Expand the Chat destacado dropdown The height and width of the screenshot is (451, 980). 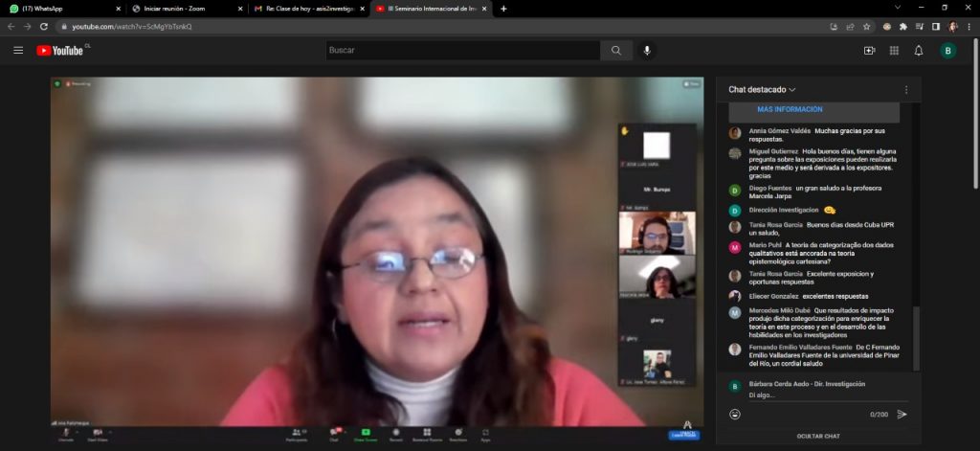[x=766, y=89]
